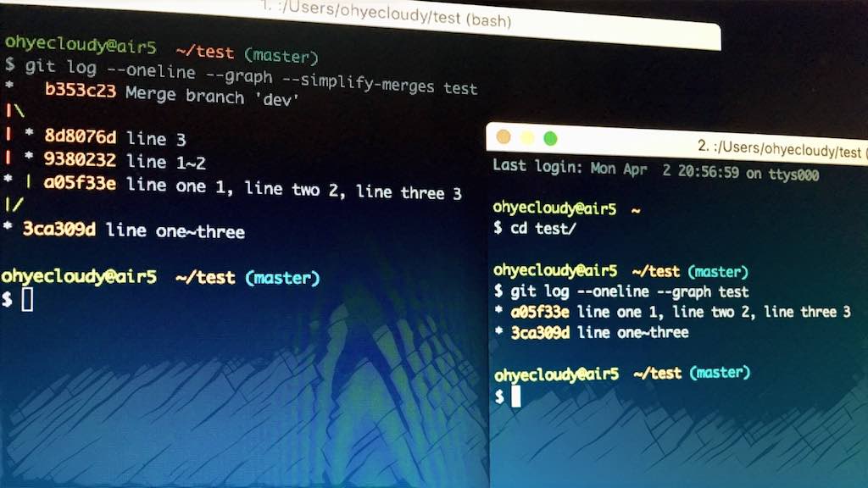The height and width of the screenshot is (488, 868).
Task: Minimize terminal 2 with the yellow button
Action: click(527, 137)
